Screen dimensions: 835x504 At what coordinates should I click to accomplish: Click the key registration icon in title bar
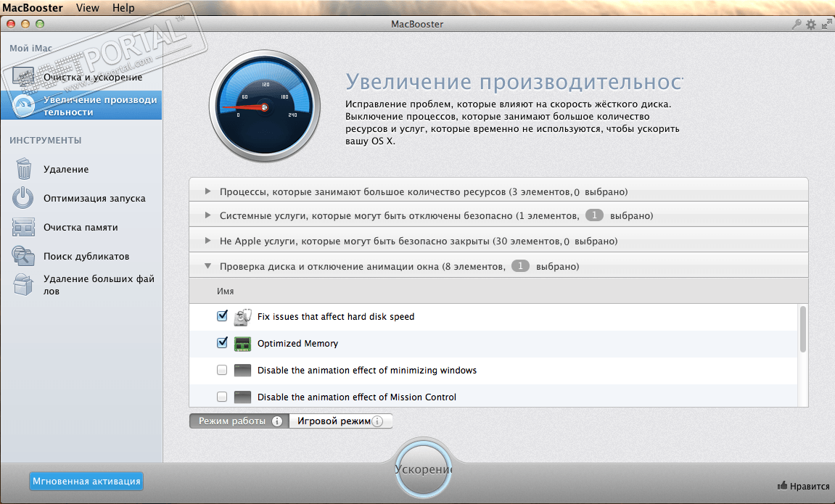(797, 24)
